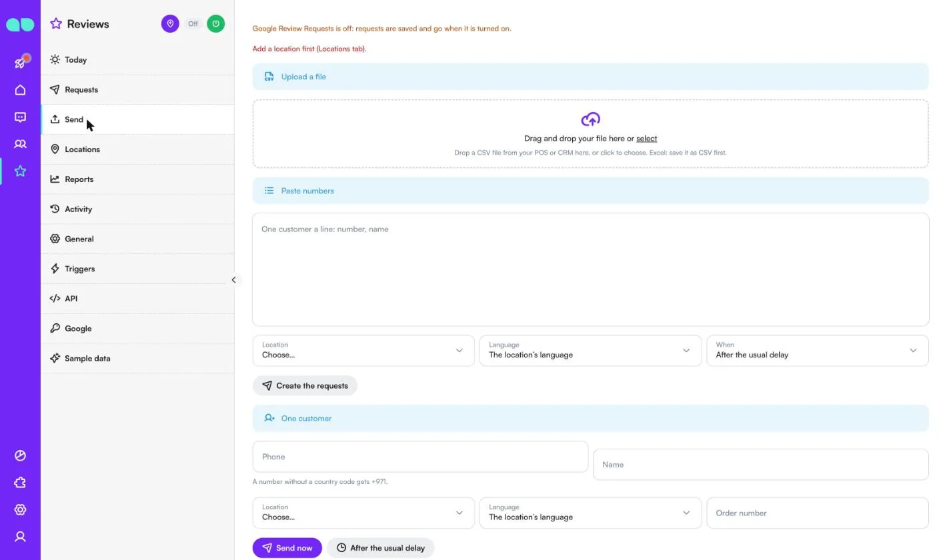This screenshot has height=560, width=947.
Task: Open the Sample data menu item
Action: click(137, 359)
